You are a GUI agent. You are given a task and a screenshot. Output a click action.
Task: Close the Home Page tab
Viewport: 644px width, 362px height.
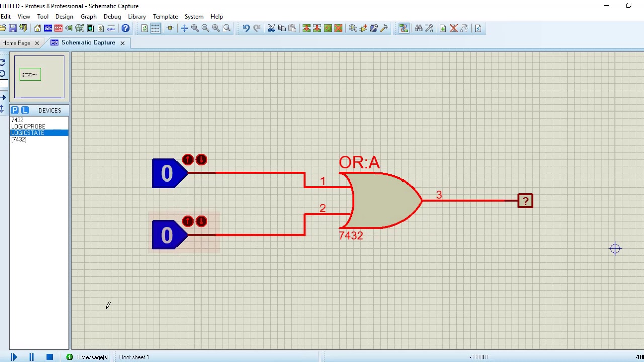coord(37,43)
